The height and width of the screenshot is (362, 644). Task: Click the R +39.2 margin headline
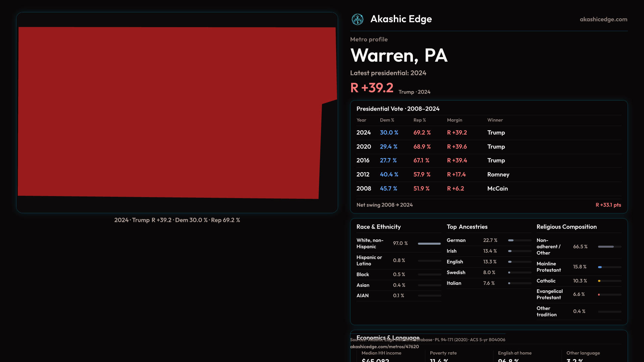coord(372,88)
